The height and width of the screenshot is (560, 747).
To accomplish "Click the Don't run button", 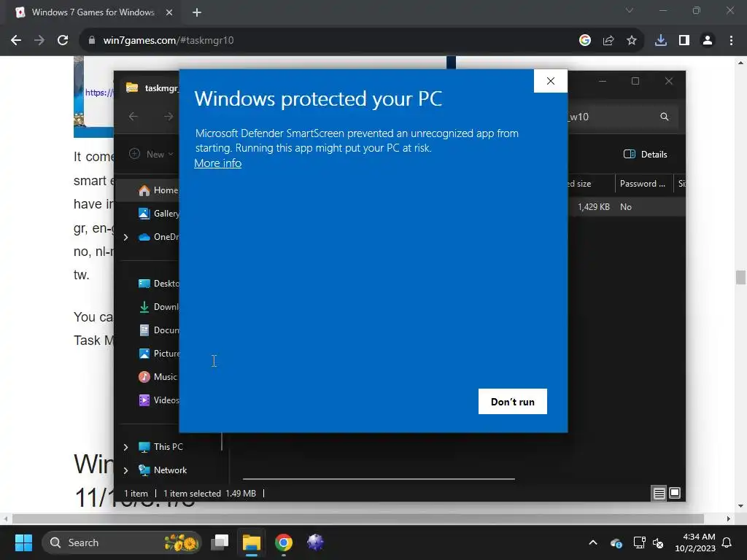I will [513, 402].
